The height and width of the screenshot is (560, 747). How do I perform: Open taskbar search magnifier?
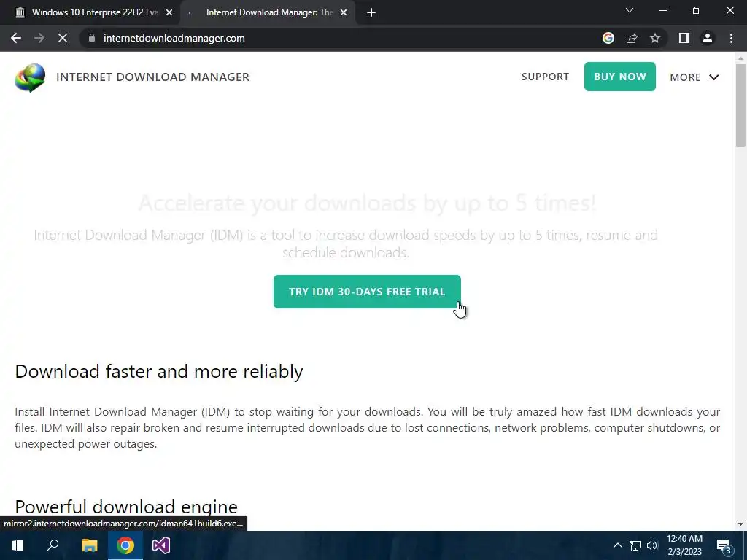point(53,545)
